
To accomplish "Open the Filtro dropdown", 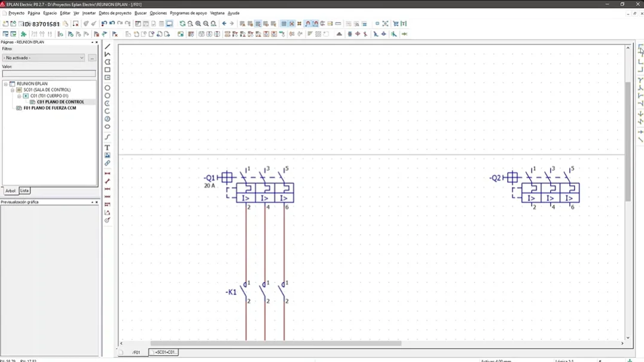I will [44, 58].
